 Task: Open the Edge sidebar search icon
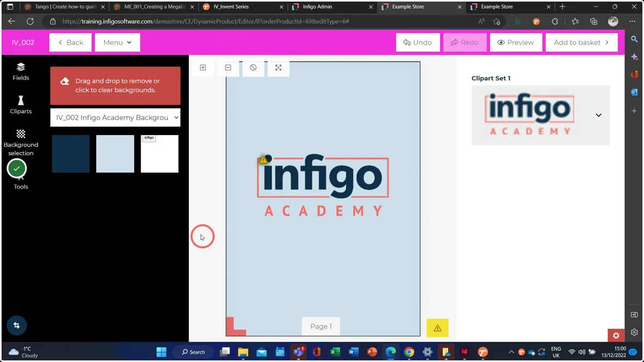pos(634,39)
